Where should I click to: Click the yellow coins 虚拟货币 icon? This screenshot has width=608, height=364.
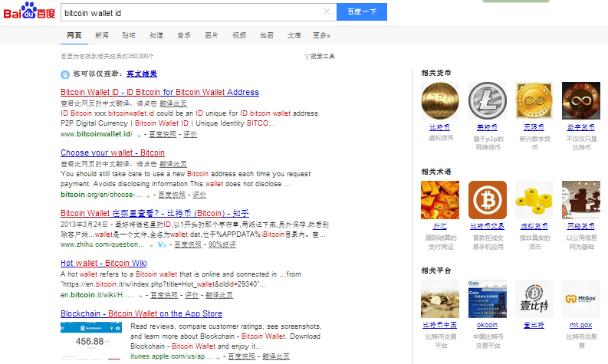pos(534,200)
